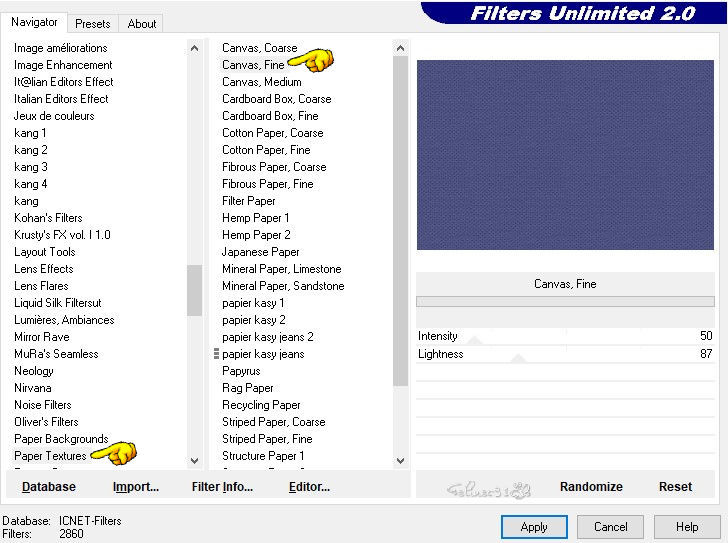
Task: Click the Apply button
Action: click(534, 527)
